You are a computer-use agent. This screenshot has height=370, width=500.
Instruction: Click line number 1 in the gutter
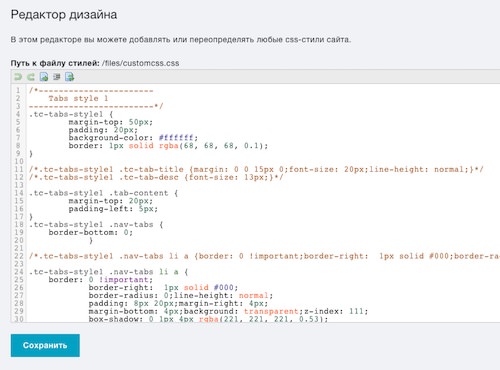click(x=18, y=90)
